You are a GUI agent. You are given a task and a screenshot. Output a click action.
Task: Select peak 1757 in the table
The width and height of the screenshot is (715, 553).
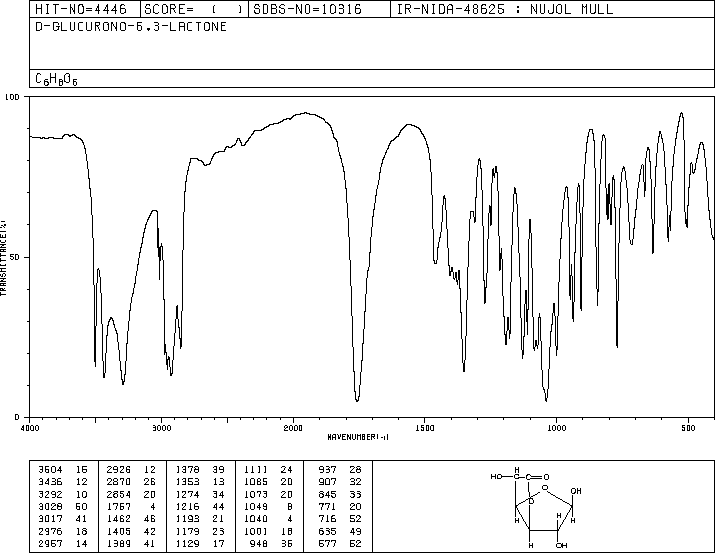pyautogui.click(x=119, y=506)
